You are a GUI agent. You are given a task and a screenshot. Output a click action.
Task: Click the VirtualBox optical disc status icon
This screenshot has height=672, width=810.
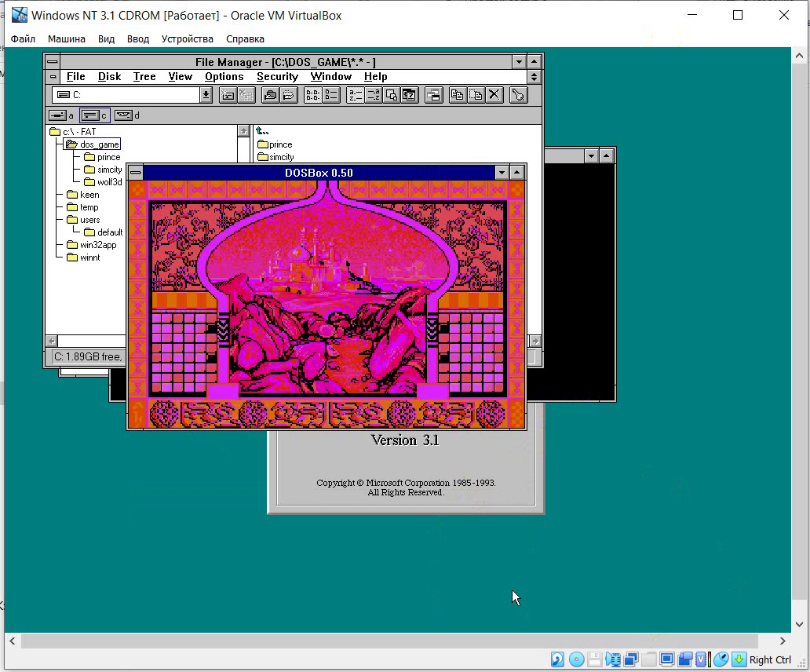(577, 659)
